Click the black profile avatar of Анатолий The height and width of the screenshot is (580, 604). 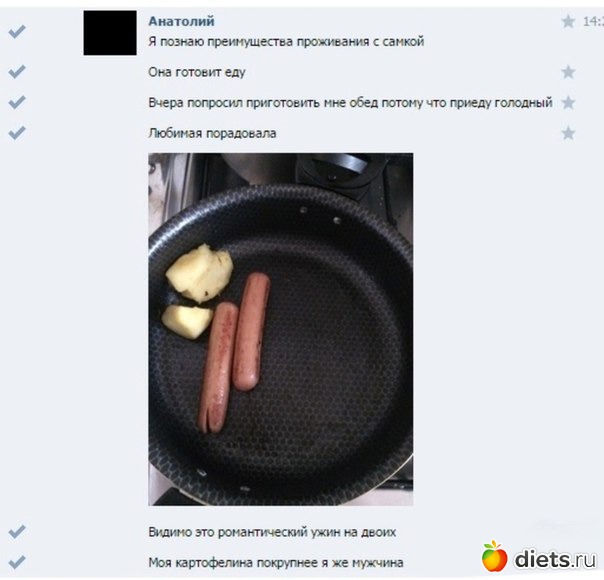coord(110,33)
